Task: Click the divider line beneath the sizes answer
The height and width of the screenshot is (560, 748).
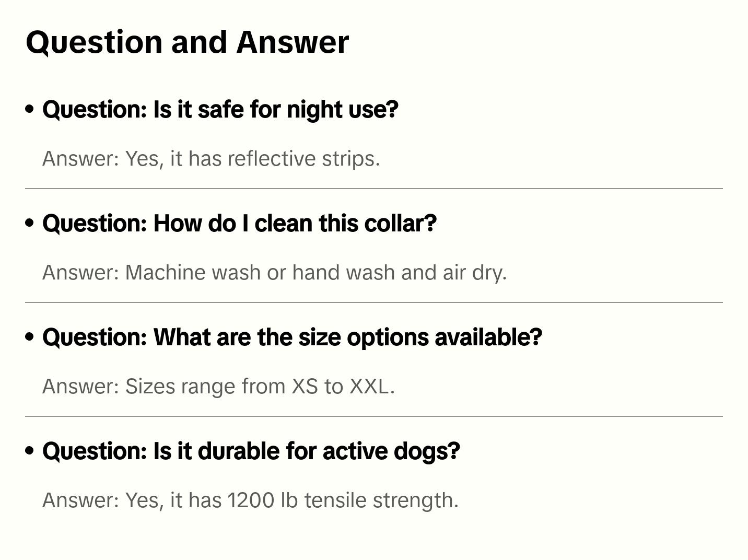Action: [x=373, y=416]
